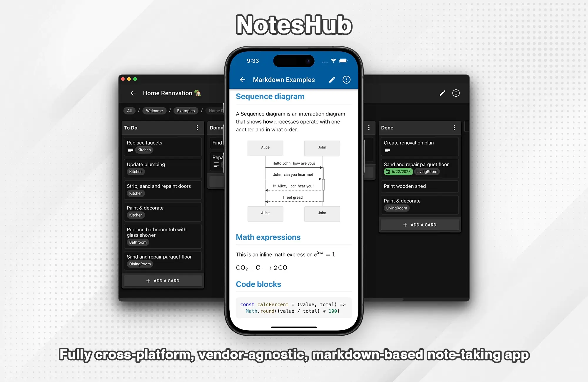Screen dimensions: 588x382
Task: Click the 6/22/2023 date badge on parquet floor
Action: coord(397,171)
